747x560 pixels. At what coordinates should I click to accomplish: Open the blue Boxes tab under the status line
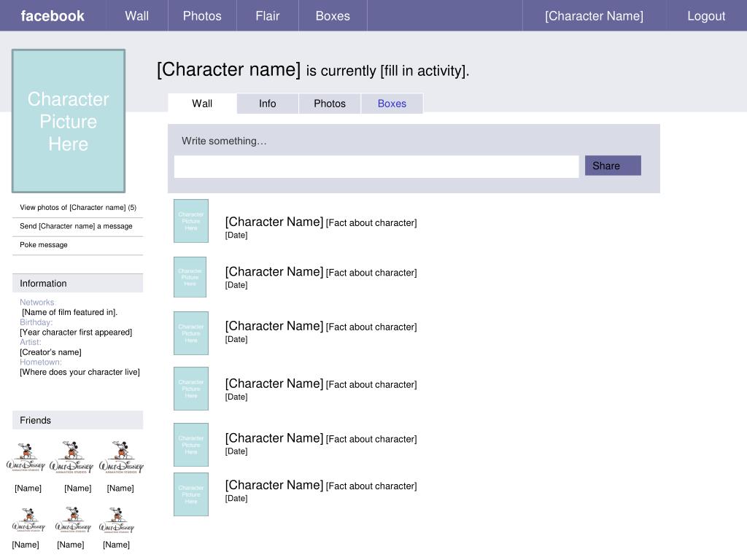[x=392, y=104]
